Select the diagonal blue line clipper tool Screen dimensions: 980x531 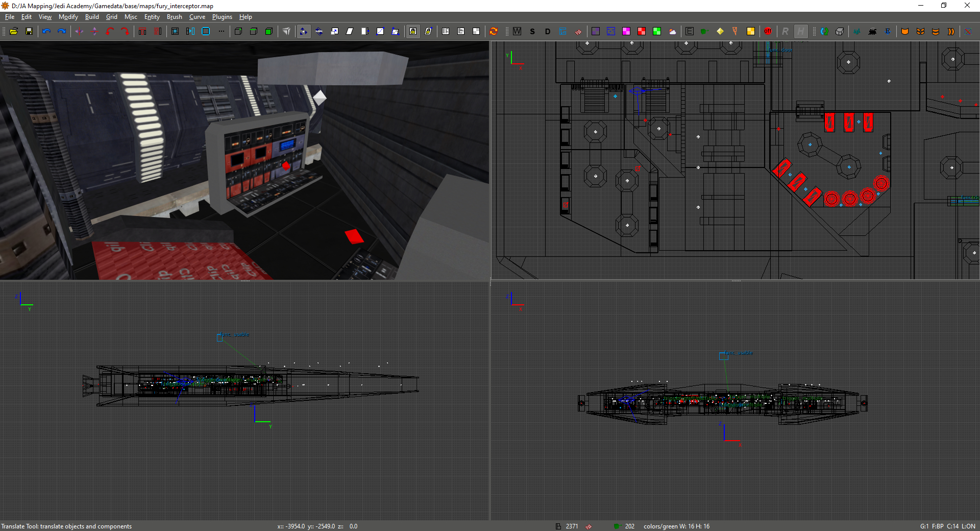tap(380, 31)
